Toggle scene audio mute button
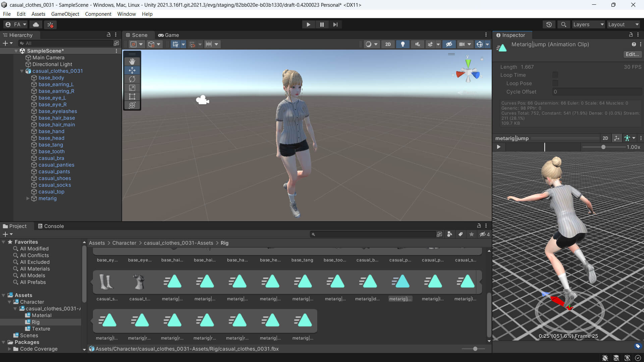644x362 pixels. click(x=417, y=44)
